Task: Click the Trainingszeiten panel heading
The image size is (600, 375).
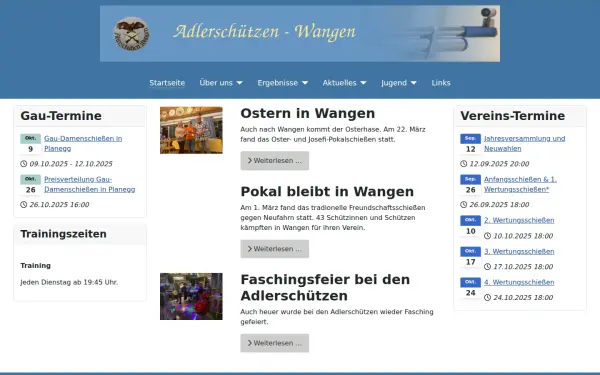Action: pyautogui.click(x=64, y=234)
